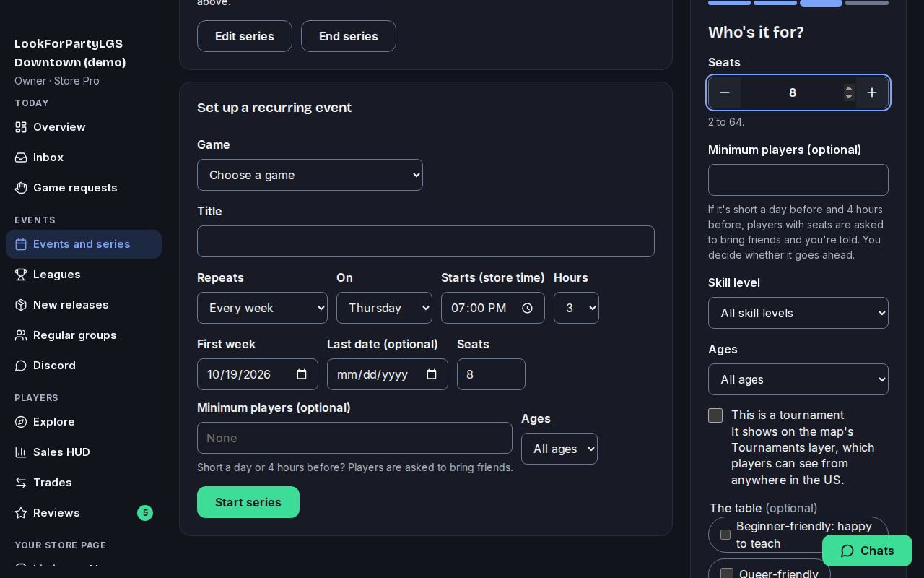This screenshot has height=578, width=924.
Task: Go to Overview in the sidebar
Action: 84,127
